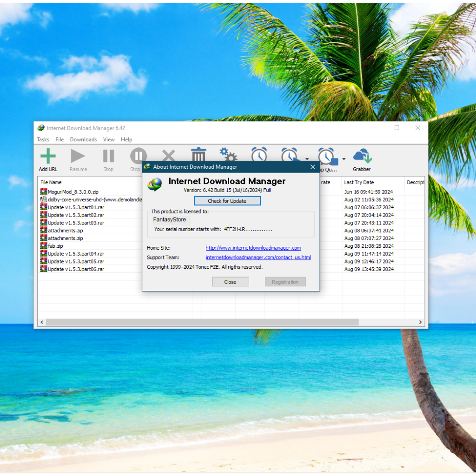Viewport: 476px width, 476px height.
Task: Maximize the Internet Download Manager window
Action: tap(397, 128)
